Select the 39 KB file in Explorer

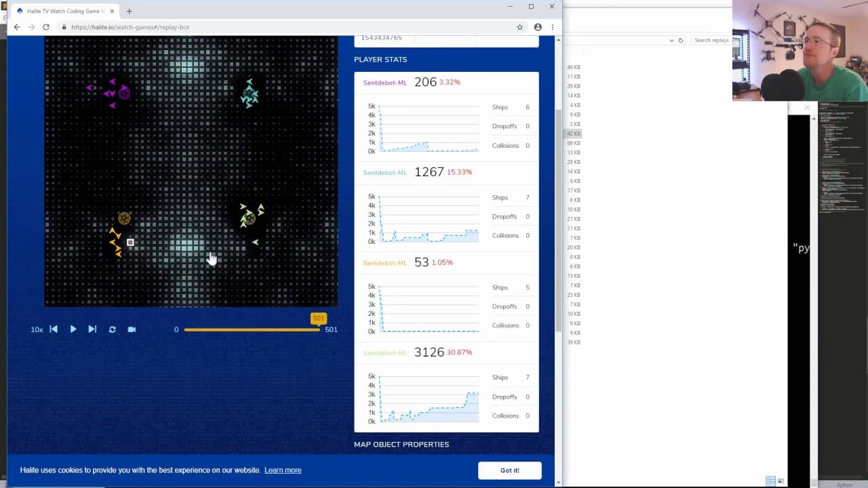574,342
